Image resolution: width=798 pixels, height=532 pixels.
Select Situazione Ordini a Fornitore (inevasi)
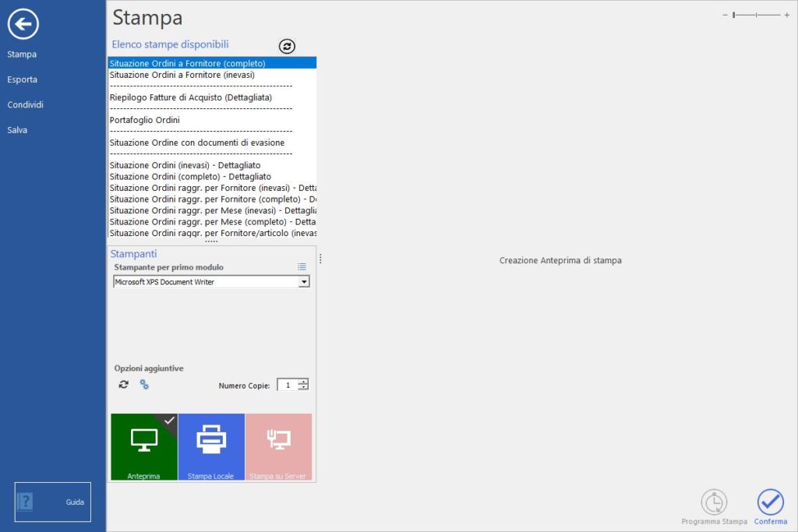click(x=212, y=75)
